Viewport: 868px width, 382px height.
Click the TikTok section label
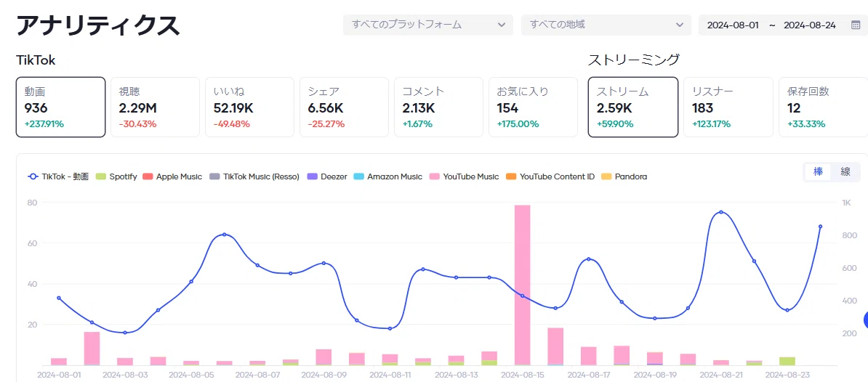point(36,61)
